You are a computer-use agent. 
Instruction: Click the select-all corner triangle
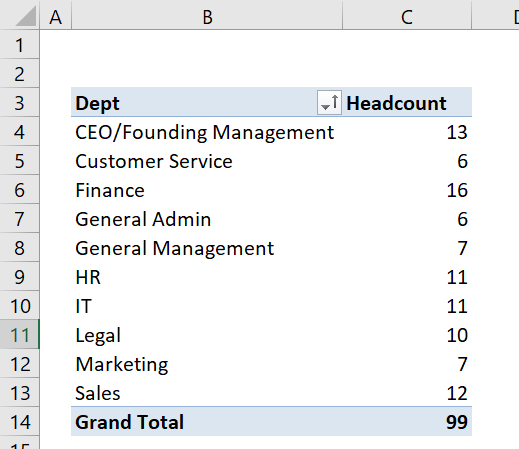(x=26, y=16)
